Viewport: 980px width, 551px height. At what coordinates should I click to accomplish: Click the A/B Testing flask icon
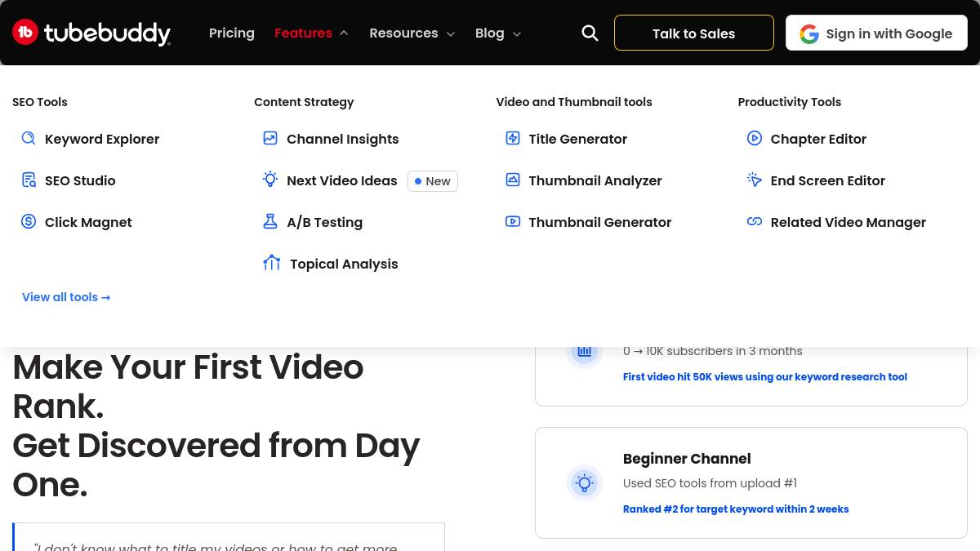pyautogui.click(x=270, y=222)
